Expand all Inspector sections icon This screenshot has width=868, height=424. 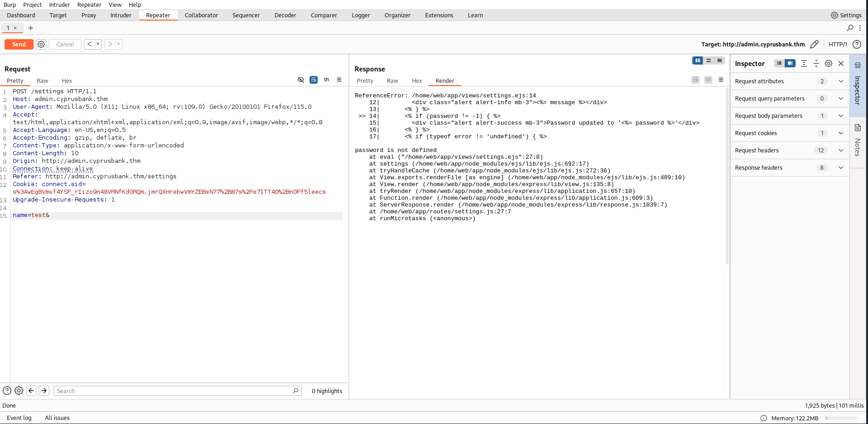[x=804, y=63]
